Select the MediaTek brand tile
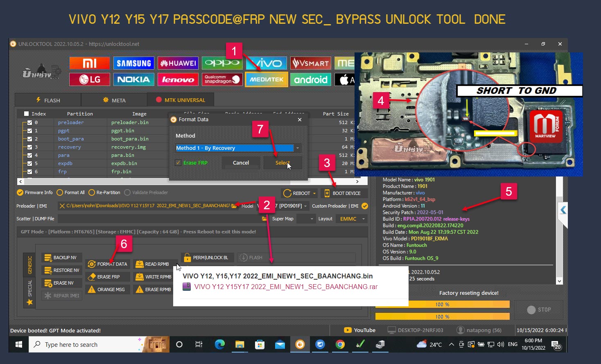Image resolution: width=601 pixels, height=364 pixels. [267, 79]
